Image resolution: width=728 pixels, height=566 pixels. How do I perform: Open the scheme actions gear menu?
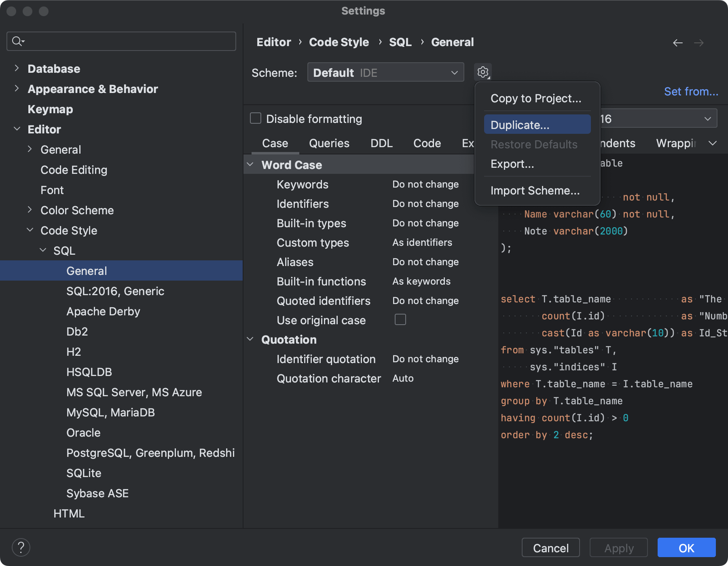483,72
